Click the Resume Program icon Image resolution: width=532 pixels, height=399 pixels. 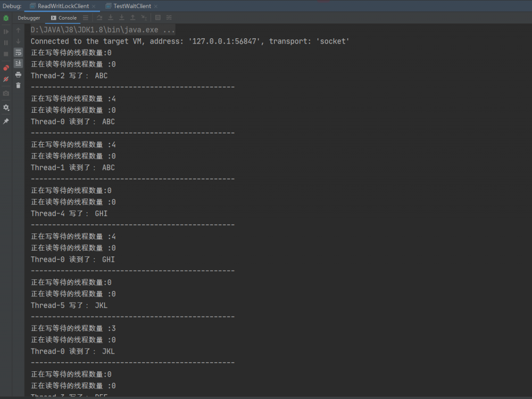tap(6, 31)
